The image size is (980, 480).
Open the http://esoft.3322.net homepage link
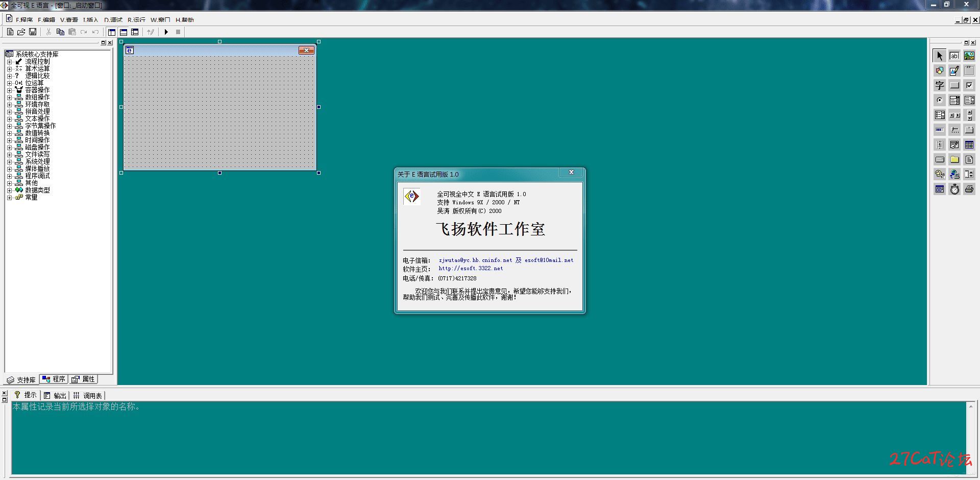[x=471, y=269]
